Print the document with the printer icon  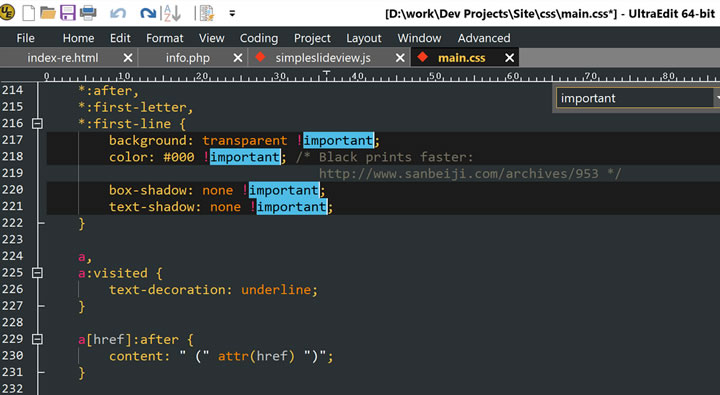click(88, 12)
